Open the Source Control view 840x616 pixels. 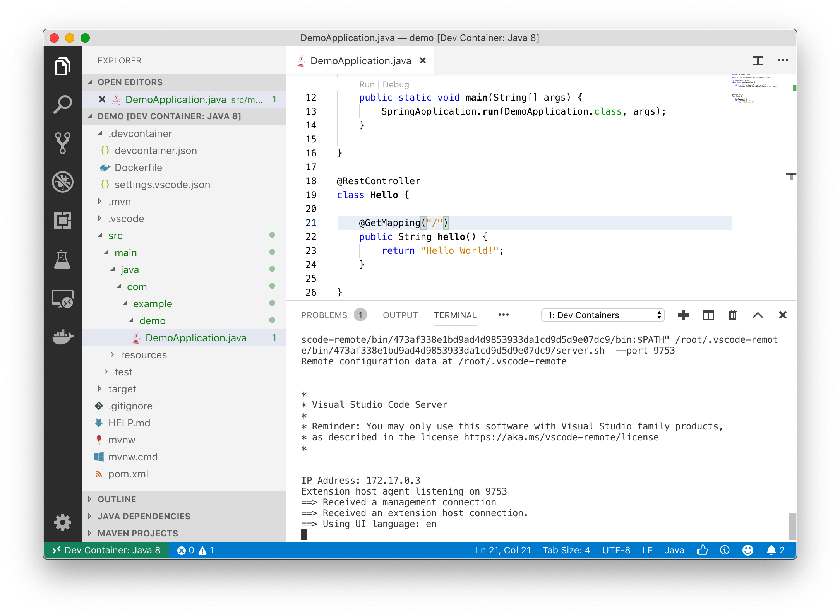click(x=62, y=143)
